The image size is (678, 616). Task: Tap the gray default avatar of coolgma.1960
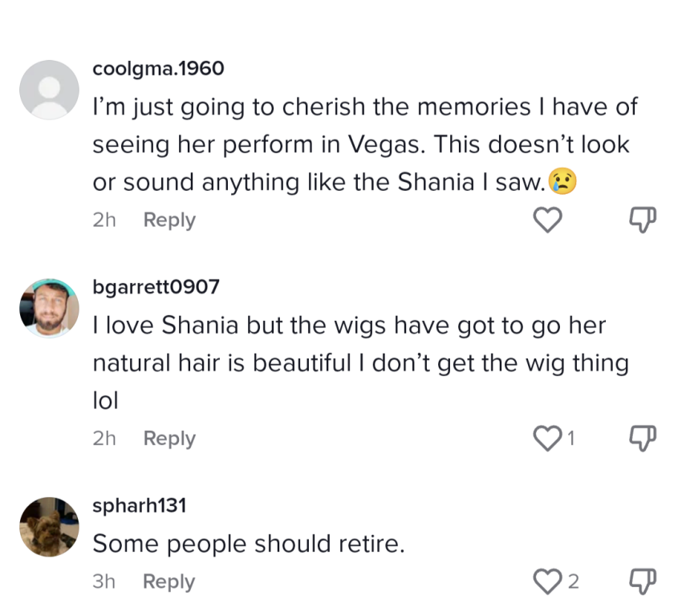point(49,89)
